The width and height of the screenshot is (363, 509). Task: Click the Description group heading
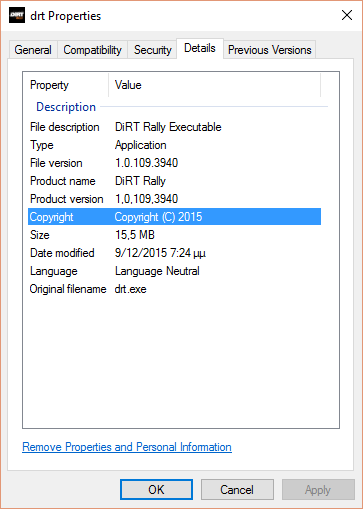pyautogui.click(x=66, y=107)
